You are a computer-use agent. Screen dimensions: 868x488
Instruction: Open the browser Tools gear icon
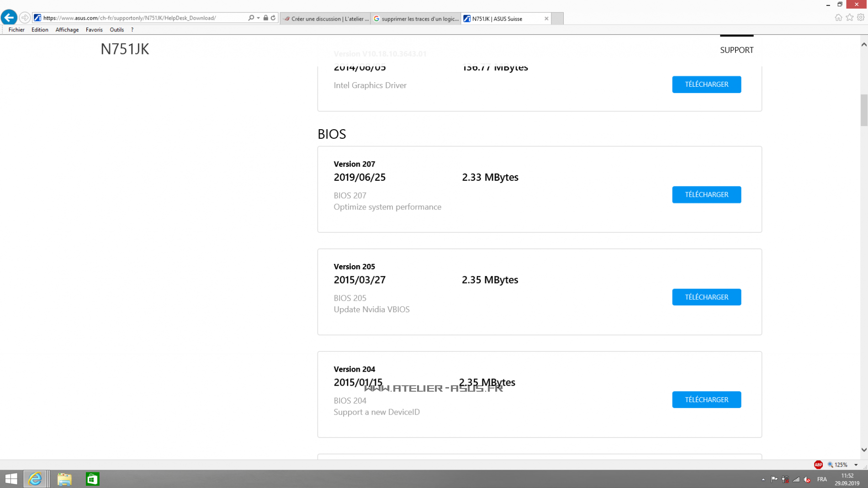pyautogui.click(x=861, y=17)
